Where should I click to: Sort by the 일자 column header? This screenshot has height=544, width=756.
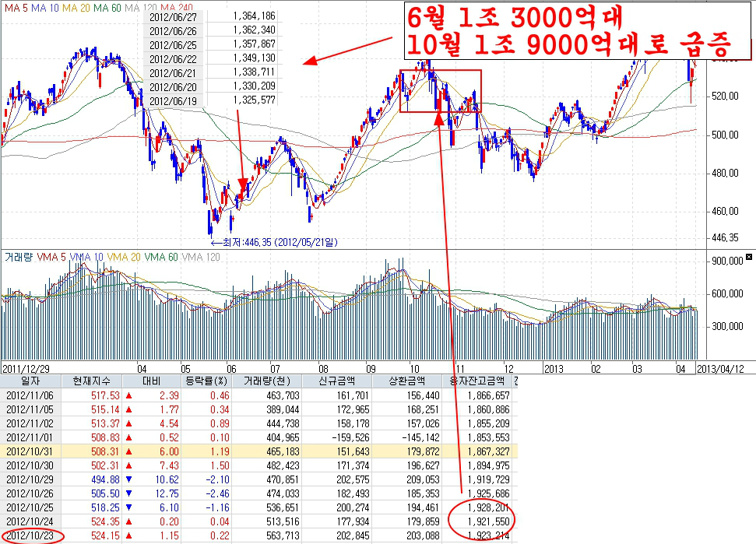pos(31,381)
